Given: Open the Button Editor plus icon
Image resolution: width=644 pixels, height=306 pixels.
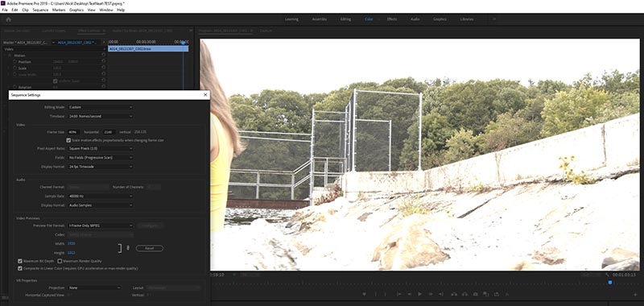Looking at the screenshot, I should point(635,295).
